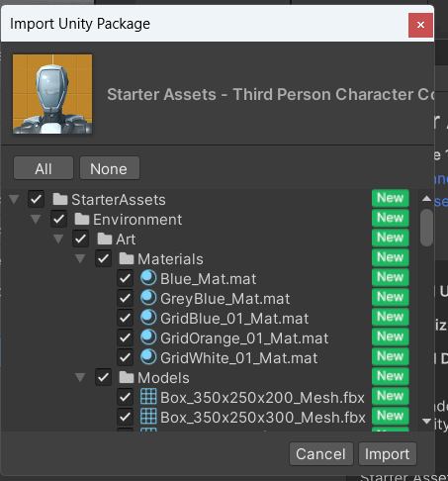Collapse the Environment folder arrow

pos(36,219)
